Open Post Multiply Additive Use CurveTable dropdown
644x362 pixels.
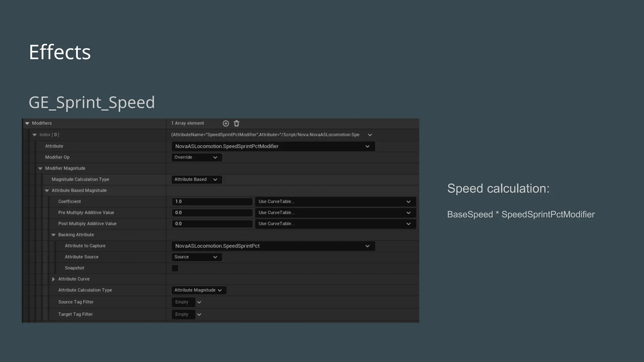point(335,224)
